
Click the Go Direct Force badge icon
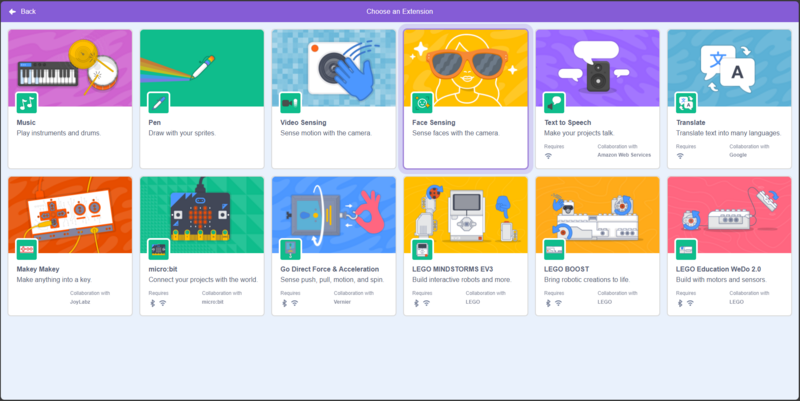coord(290,249)
